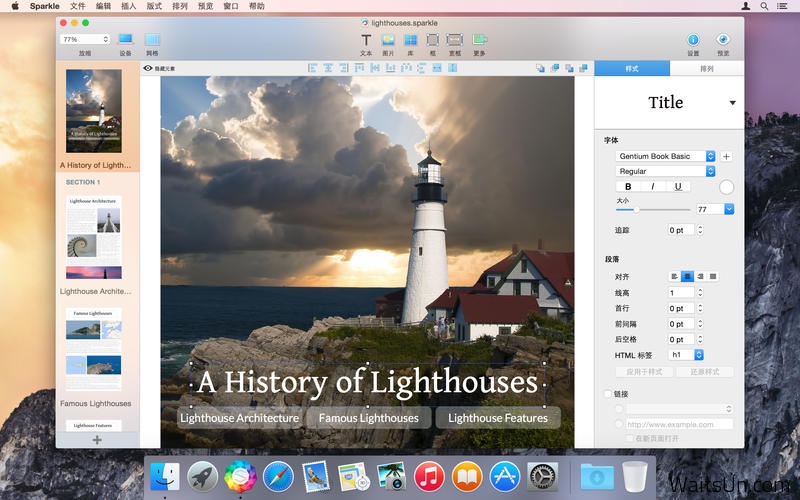Click the Lighthouse Architecture canvas button

(240, 418)
